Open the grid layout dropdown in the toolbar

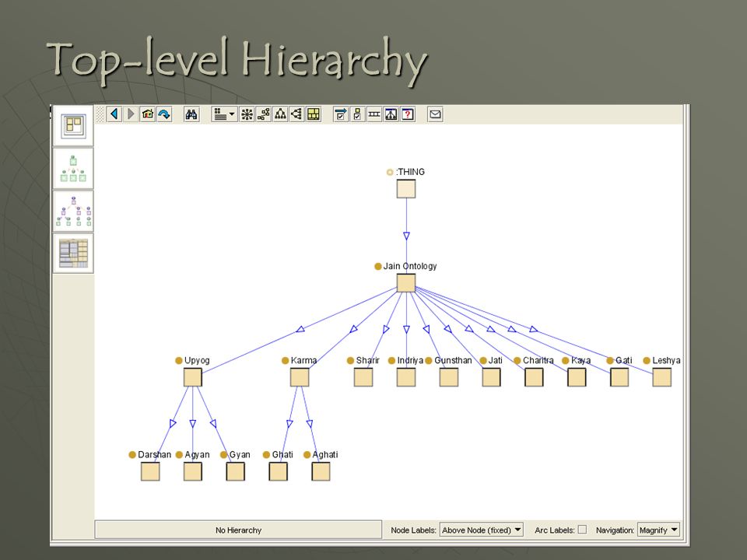point(224,114)
